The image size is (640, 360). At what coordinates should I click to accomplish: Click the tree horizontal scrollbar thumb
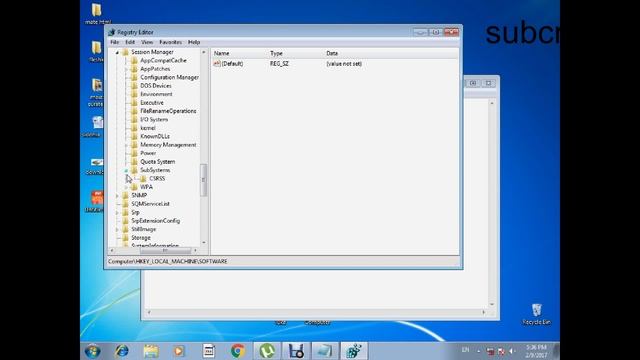(x=165, y=250)
